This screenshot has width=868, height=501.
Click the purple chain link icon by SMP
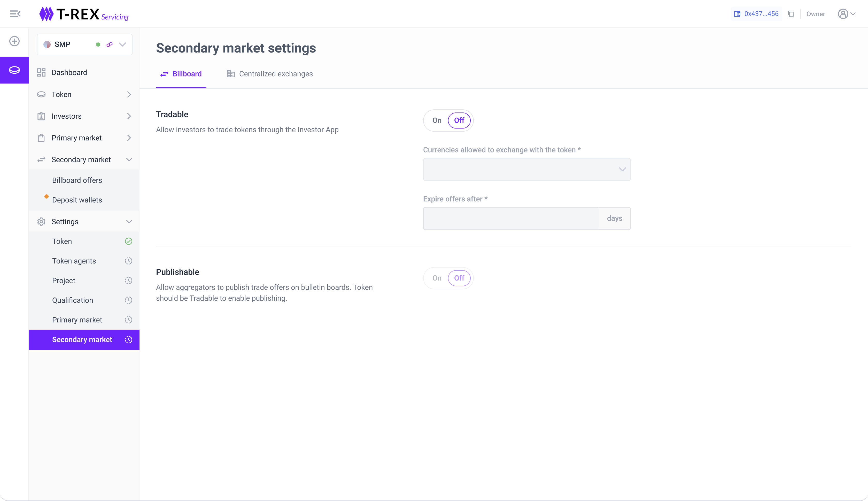tap(110, 44)
